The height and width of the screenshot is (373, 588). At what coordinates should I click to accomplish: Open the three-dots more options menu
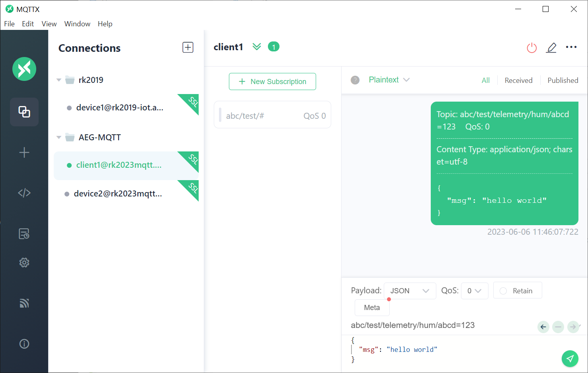pos(571,47)
